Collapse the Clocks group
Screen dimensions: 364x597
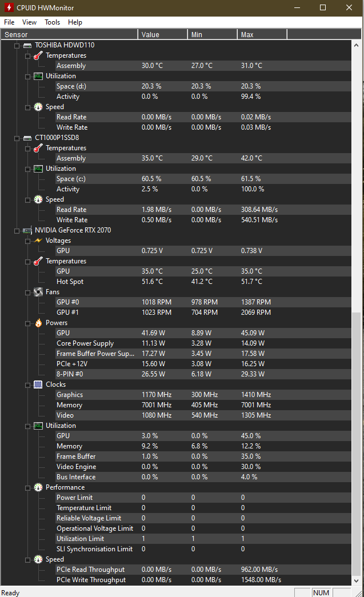coord(27,385)
